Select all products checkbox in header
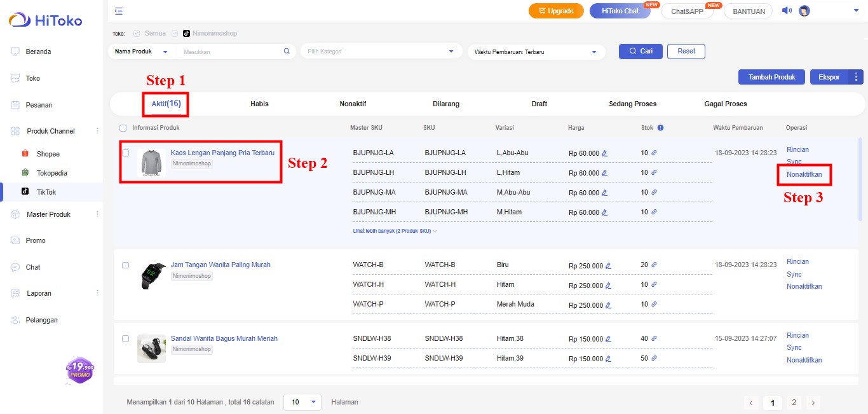Image resolution: width=868 pixels, height=414 pixels. click(x=123, y=128)
